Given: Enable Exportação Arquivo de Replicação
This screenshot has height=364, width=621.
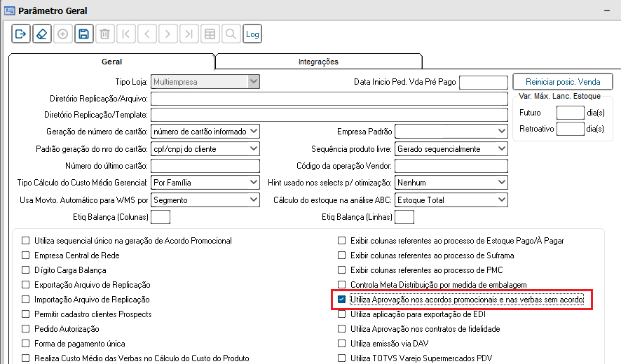Looking at the screenshot, I should [x=26, y=284].
